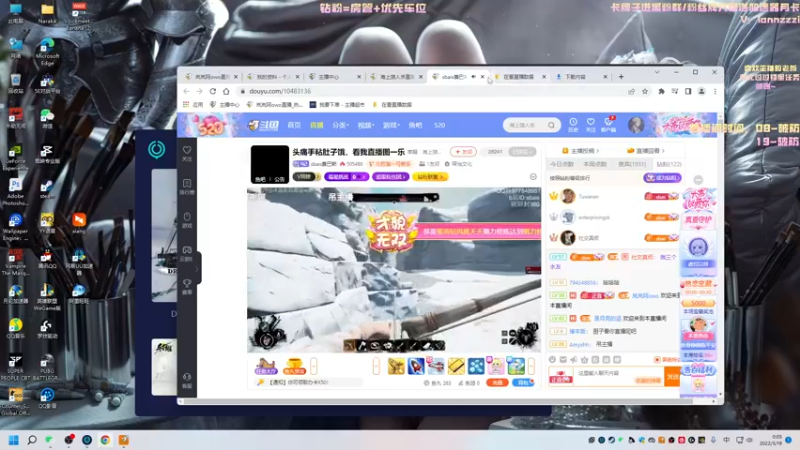The height and width of the screenshot is (450, 800).
Task: Switch to the 本周点数 ranking tab
Action: 595,164
